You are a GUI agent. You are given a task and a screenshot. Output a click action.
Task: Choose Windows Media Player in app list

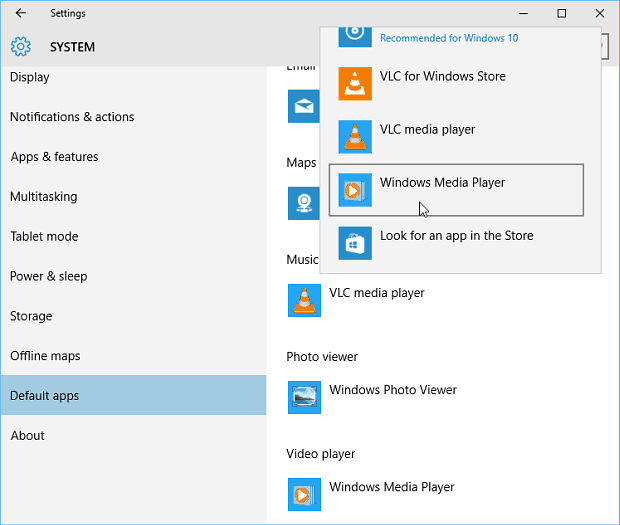pos(456,190)
